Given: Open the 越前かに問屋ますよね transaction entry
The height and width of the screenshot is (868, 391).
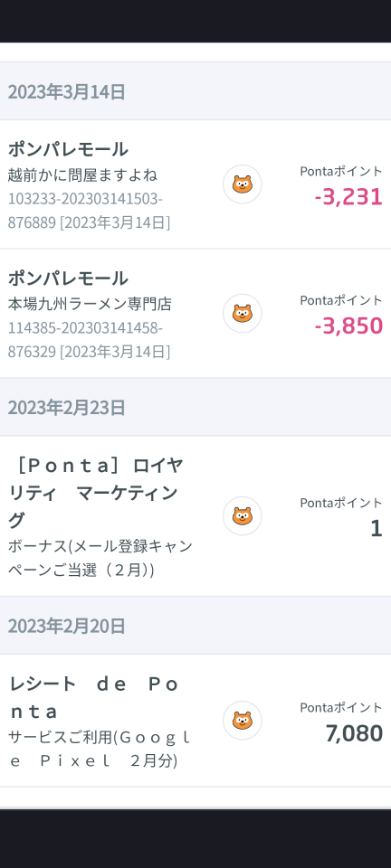Looking at the screenshot, I should [195, 184].
